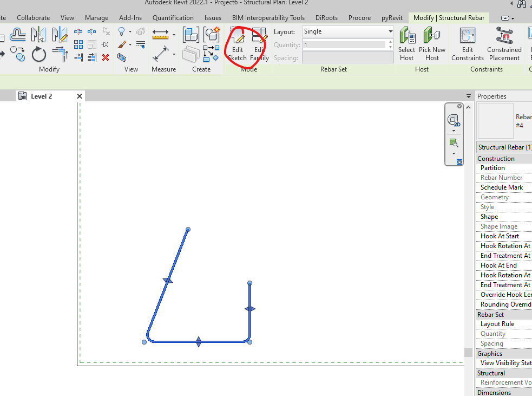The height and width of the screenshot is (396, 532).
Task: Click the Edit Constraints button
Action: [468, 44]
